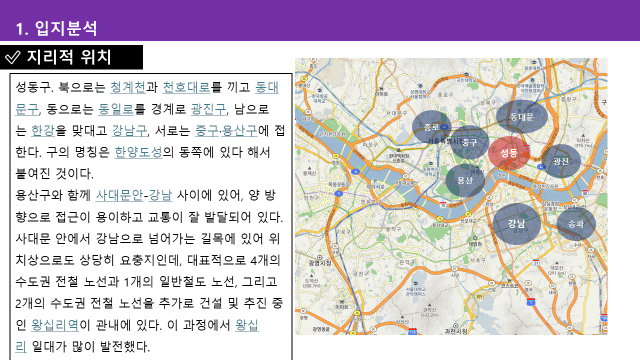The height and width of the screenshot is (360, 640).
Task: Click the 한양도성 link
Action: (138, 152)
